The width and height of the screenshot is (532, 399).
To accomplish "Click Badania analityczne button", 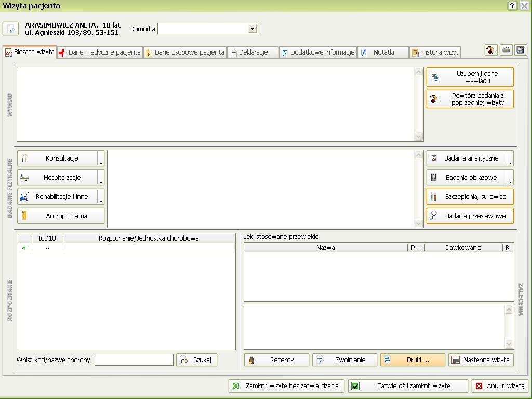I will 467,158.
